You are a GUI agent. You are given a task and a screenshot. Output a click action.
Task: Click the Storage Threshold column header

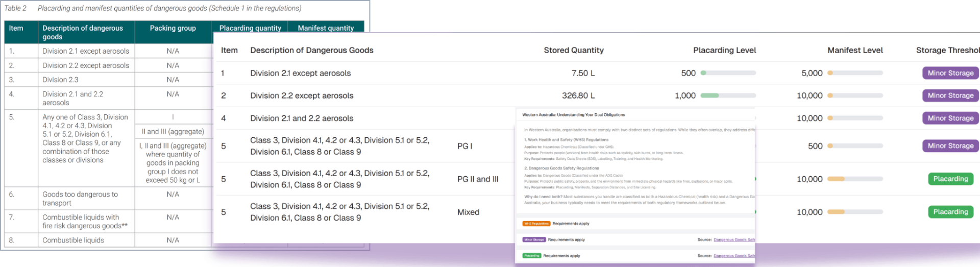(948, 50)
